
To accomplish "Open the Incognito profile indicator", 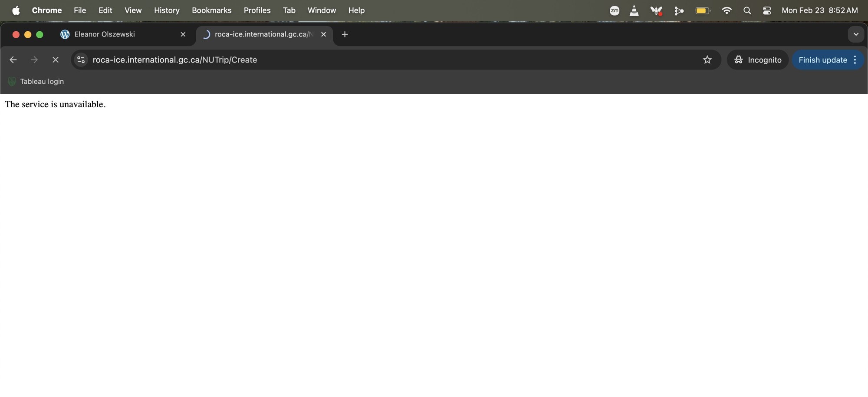I will click(757, 60).
